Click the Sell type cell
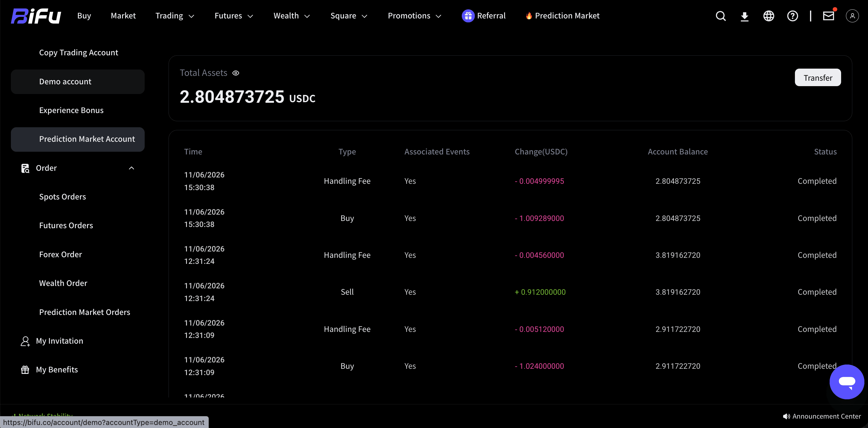This screenshot has width=868, height=428. 347,292
